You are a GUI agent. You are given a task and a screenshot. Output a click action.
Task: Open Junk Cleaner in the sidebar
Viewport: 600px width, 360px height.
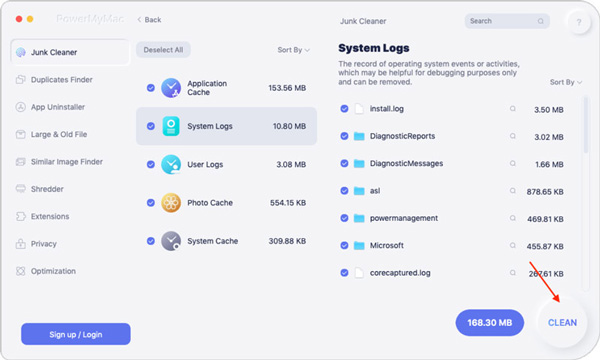[x=70, y=52]
